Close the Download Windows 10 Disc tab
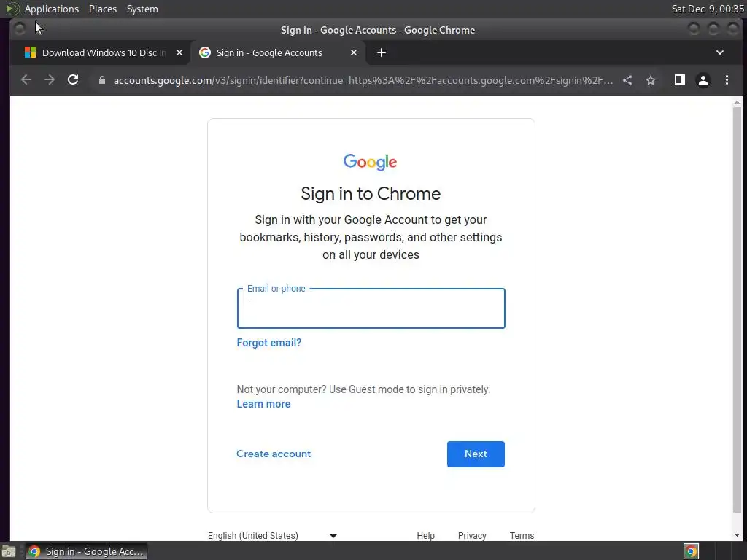747x560 pixels. (x=179, y=52)
